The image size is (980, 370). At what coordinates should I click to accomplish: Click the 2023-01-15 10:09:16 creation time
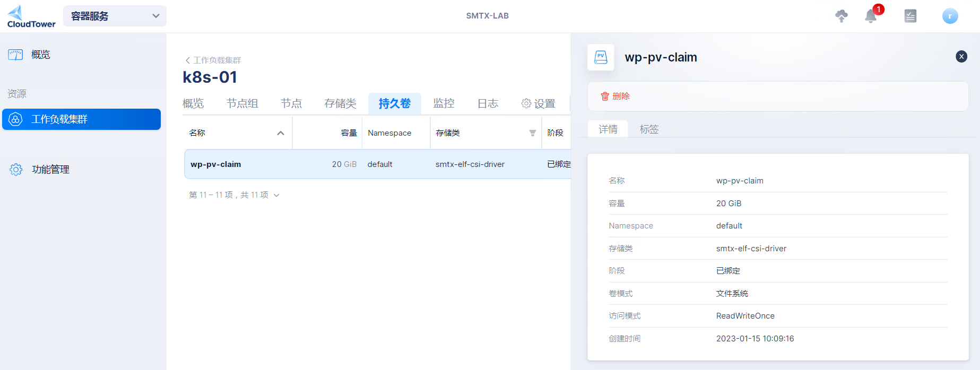point(755,339)
